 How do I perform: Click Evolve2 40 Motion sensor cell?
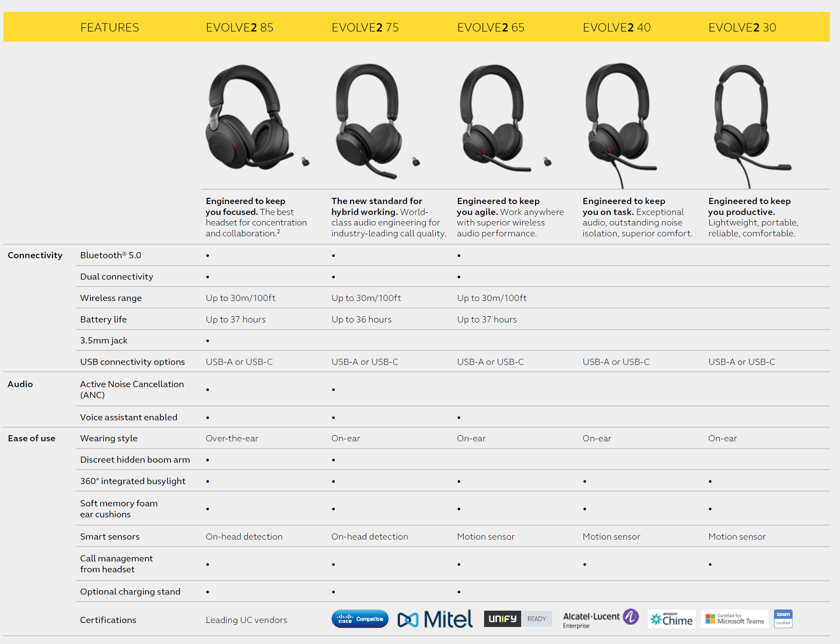click(x=611, y=537)
